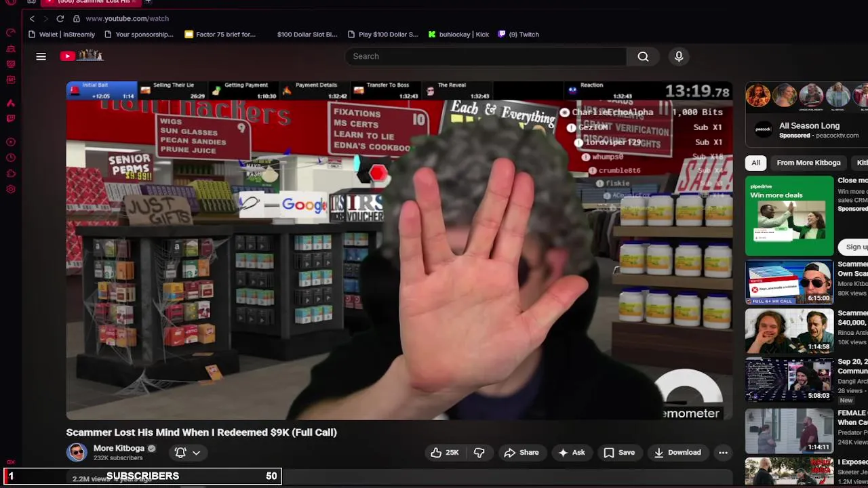
Task: Open notification bell preferences dropdown
Action: [x=188, y=452]
